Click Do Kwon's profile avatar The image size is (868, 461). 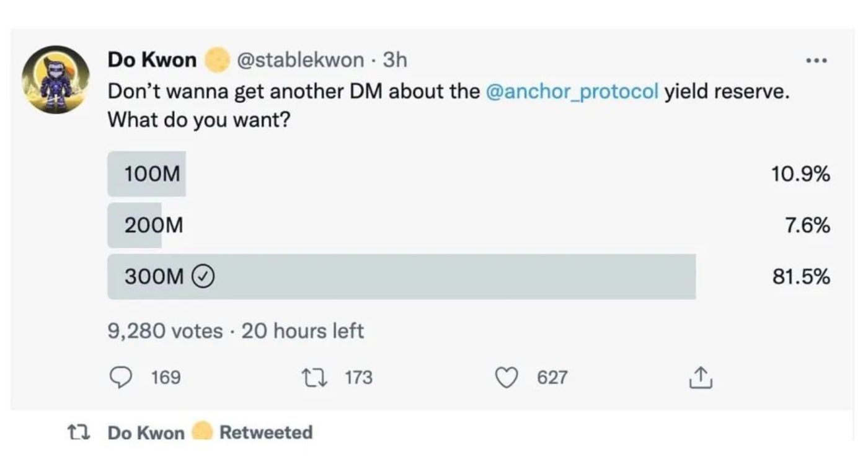click(55, 80)
